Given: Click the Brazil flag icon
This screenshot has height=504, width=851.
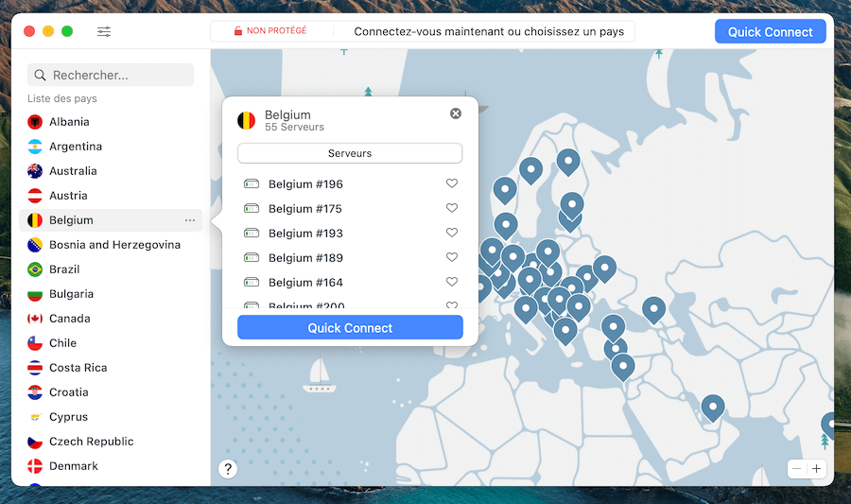Looking at the screenshot, I should [x=35, y=269].
